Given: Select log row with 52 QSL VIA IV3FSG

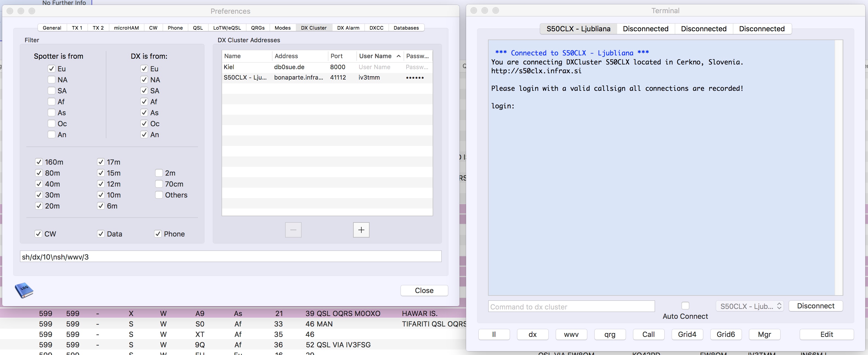Looking at the screenshot, I should pyautogui.click(x=233, y=345).
